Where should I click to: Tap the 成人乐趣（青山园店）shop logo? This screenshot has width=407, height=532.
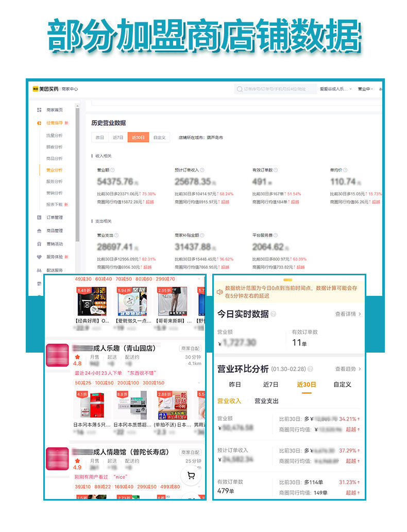pyautogui.click(x=57, y=355)
